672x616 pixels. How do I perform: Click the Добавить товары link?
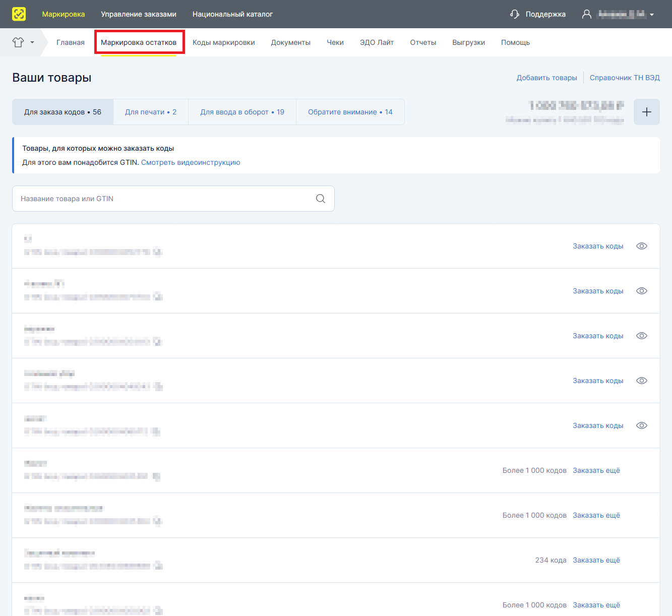[x=547, y=78]
